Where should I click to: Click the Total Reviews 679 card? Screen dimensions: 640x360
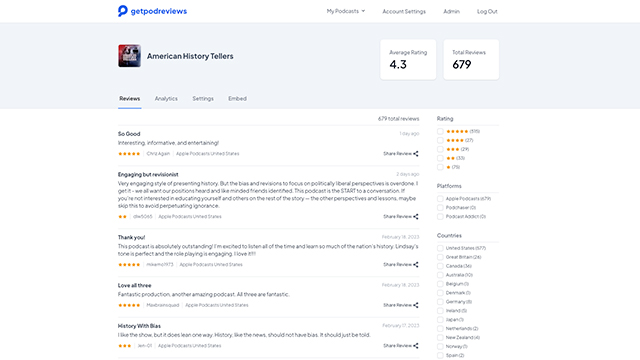(471, 60)
